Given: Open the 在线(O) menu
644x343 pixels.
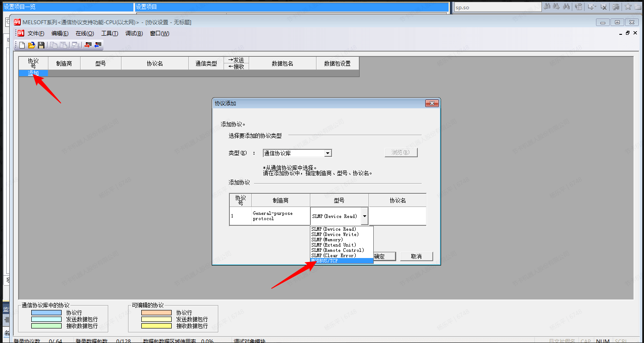Looking at the screenshot, I should pyautogui.click(x=85, y=33).
